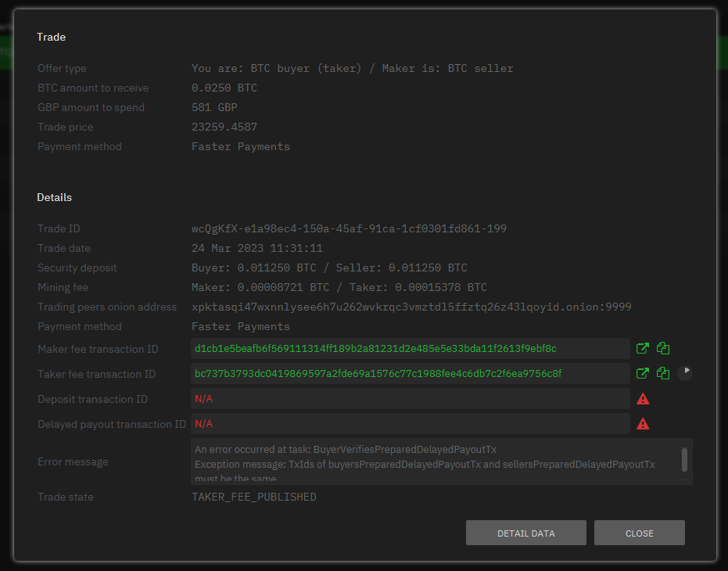The image size is (728, 571).
Task: Close the trade details with CLOSE
Action: (639, 533)
